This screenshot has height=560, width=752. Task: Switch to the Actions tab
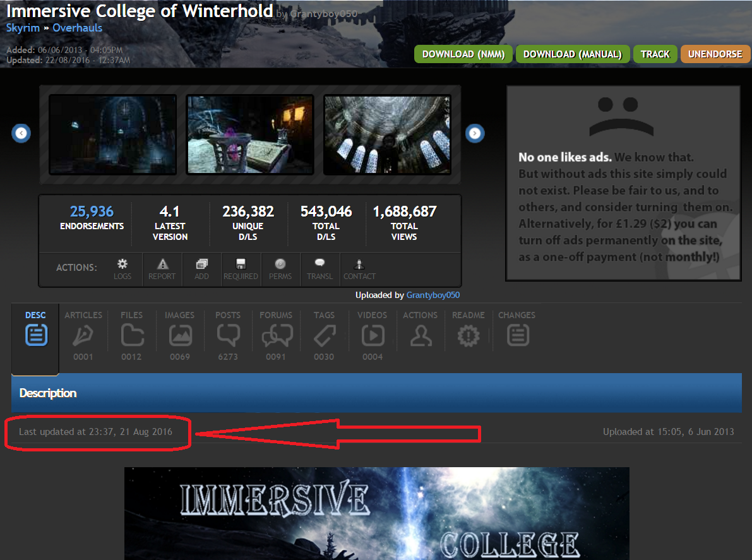421,330
